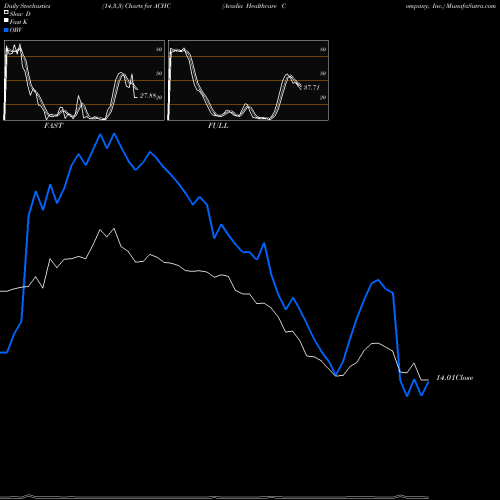500x500 pixels.
Task: Click the 27.88 value in the FAST chart
Action: tap(148, 96)
